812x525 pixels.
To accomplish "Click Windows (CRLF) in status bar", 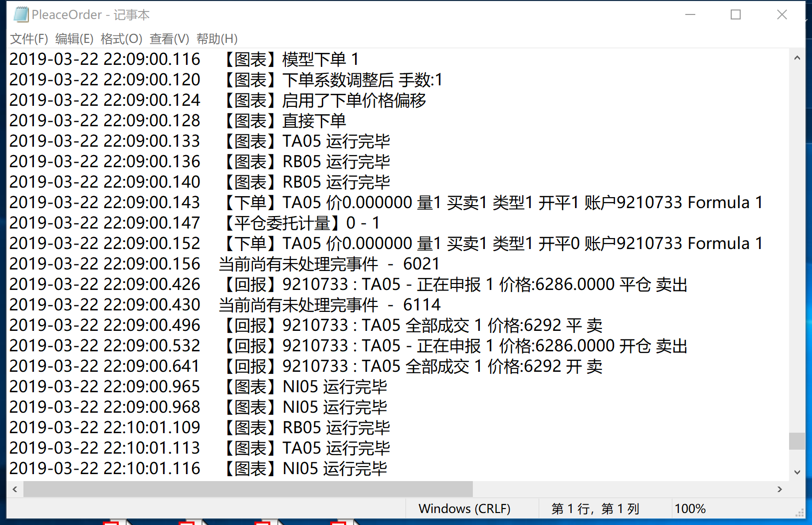I will pyautogui.click(x=464, y=509).
